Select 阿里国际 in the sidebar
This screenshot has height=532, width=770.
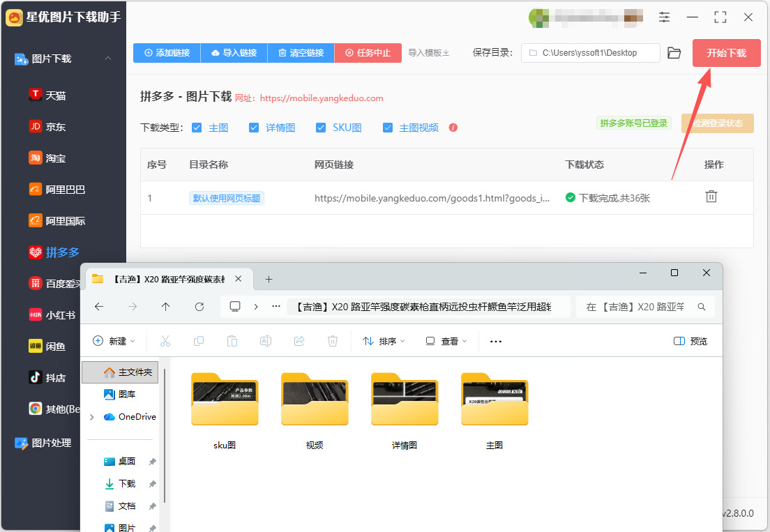[57, 221]
